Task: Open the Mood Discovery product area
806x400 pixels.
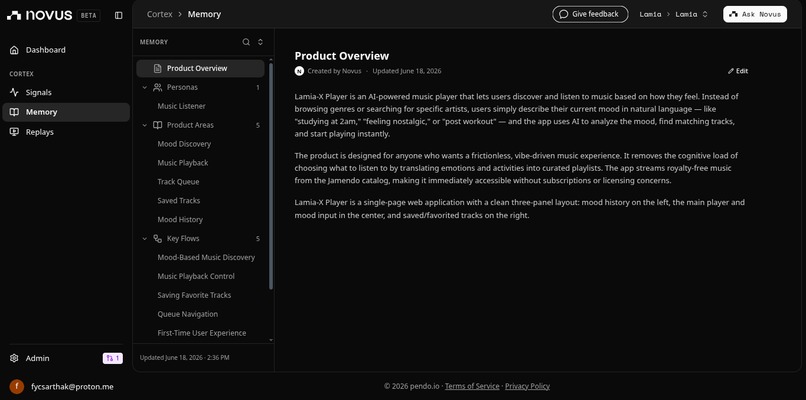Action: pos(184,144)
